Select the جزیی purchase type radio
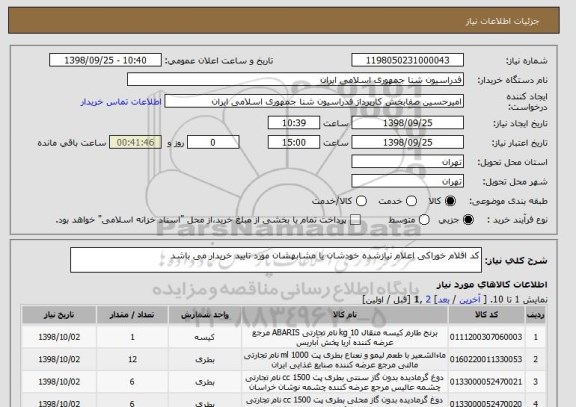Viewport: 576px width, 407px height. click(468, 220)
